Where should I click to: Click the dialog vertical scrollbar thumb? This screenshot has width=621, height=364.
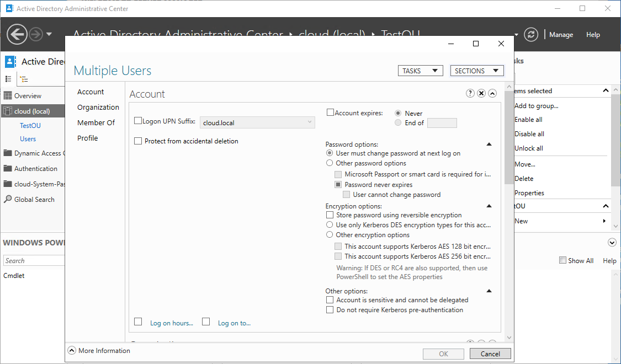pos(509,137)
